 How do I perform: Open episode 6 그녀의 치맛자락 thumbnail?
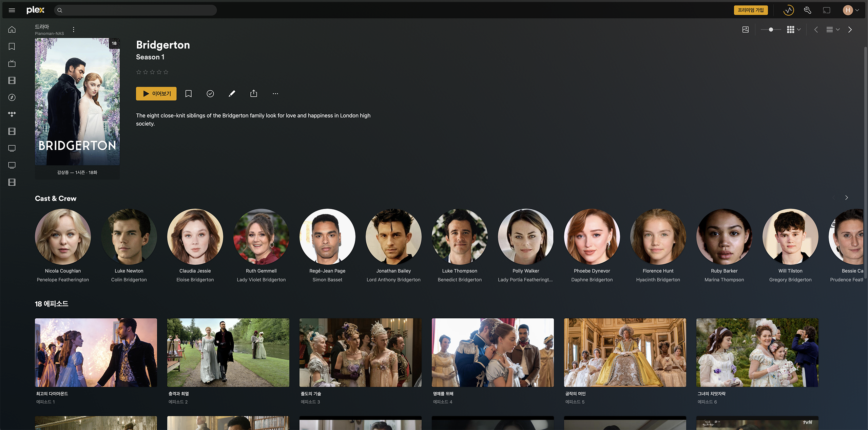pos(757,352)
